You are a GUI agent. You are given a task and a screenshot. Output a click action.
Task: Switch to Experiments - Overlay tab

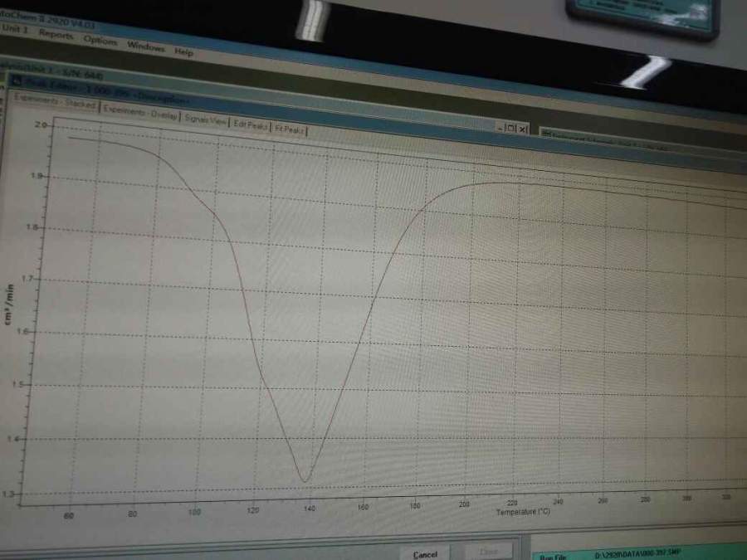[x=140, y=113]
